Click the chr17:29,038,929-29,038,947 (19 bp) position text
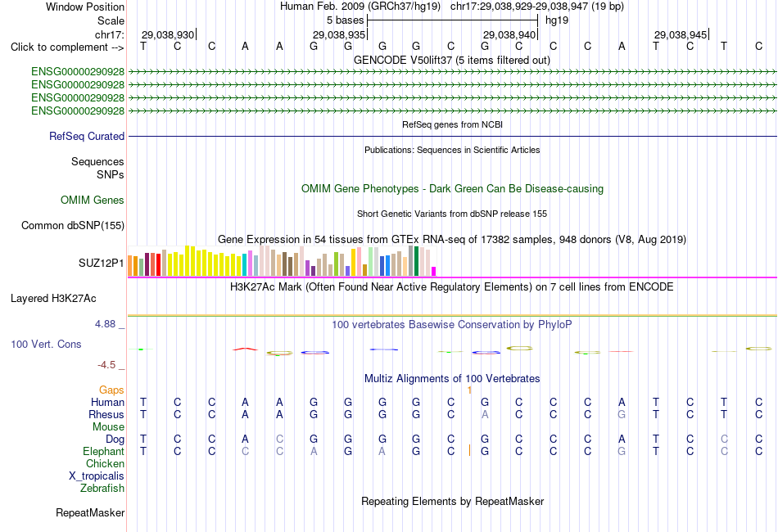The width and height of the screenshot is (778, 532). (537, 7)
